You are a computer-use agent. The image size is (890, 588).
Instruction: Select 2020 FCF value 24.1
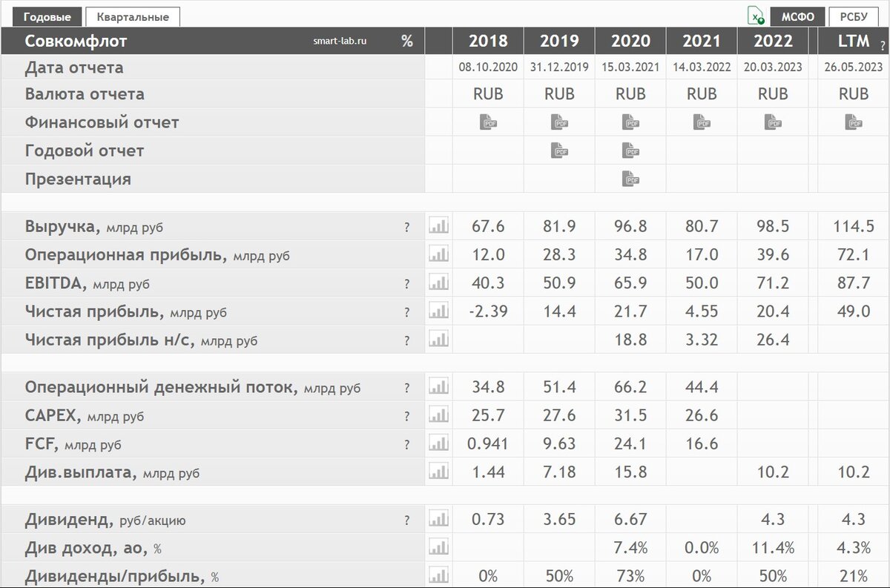pyautogui.click(x=630, y=444)
